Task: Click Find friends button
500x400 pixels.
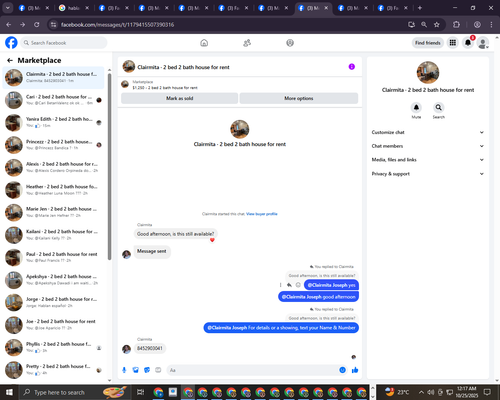Action: (x=428, y=43)
